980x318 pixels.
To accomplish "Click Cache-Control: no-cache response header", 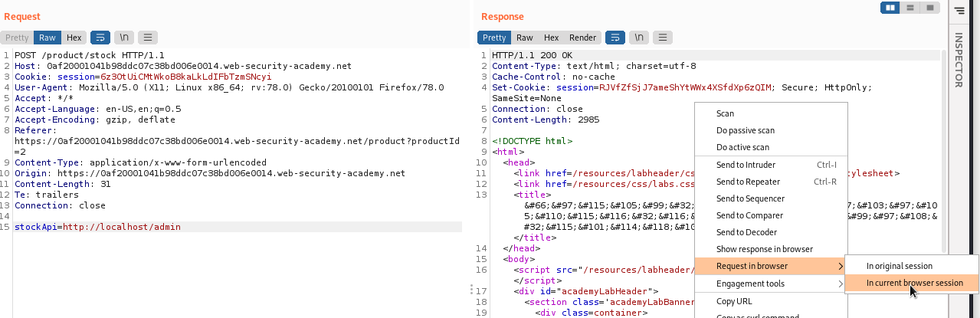I will pyautogui.click(x=553, y=77).
